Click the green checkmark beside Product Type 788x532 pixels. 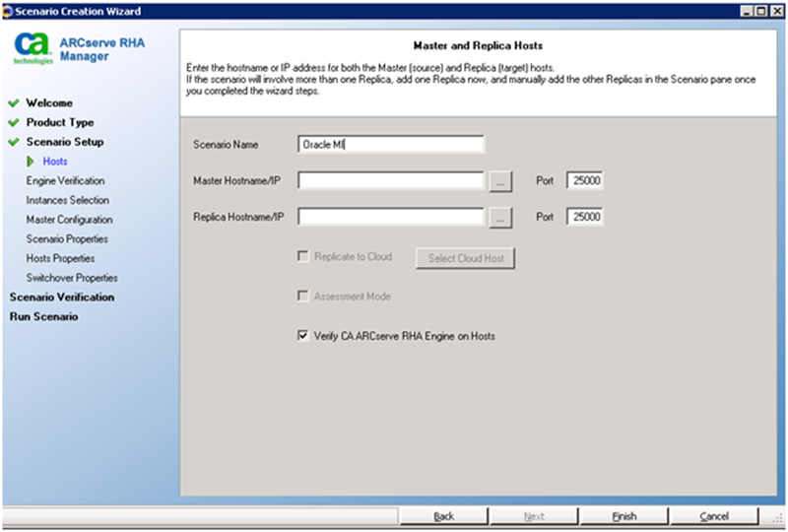point(14,123)
